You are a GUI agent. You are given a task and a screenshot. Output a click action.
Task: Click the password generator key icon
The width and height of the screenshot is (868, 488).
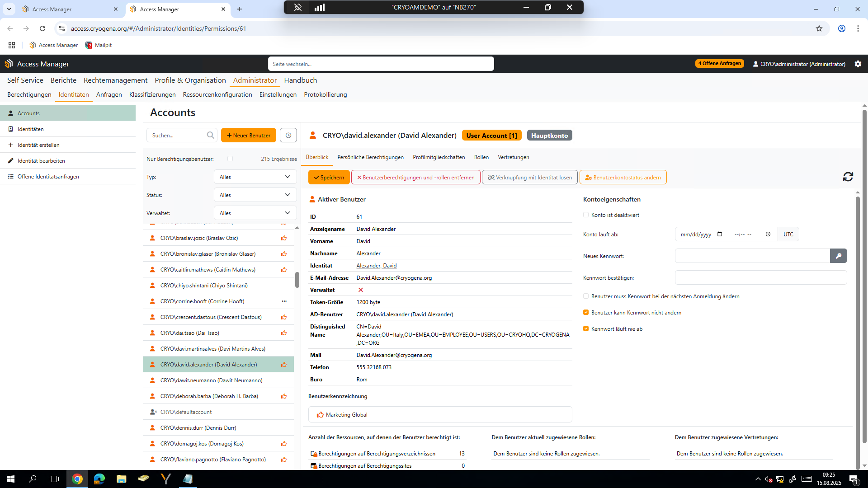coord(839,255)
